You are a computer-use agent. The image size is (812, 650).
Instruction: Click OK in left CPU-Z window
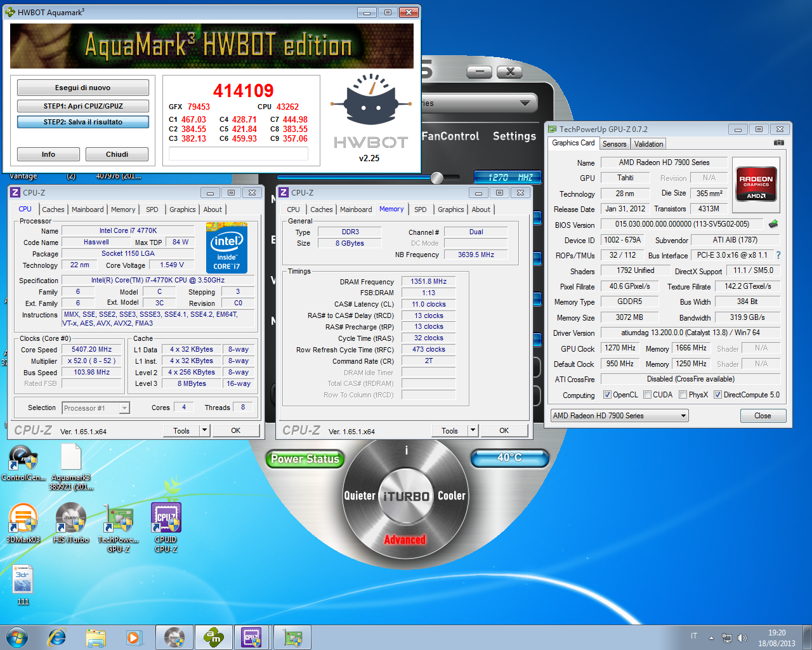coord(235,430)
